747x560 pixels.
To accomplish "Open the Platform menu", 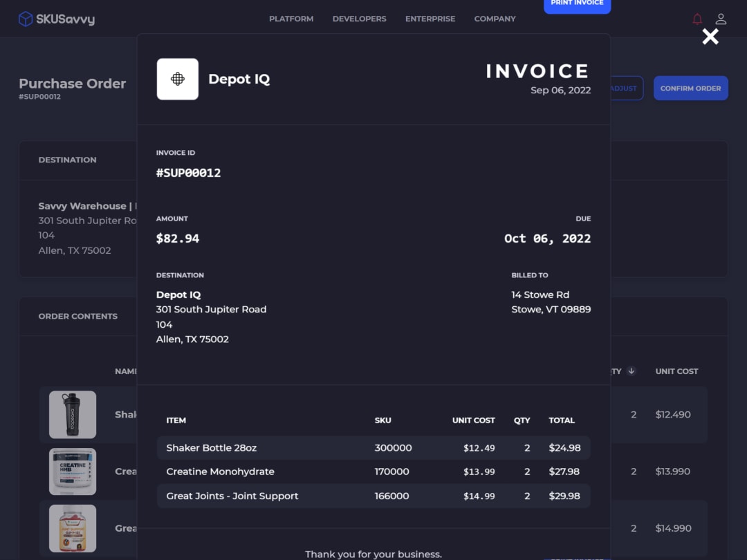I will pos(291,19).
